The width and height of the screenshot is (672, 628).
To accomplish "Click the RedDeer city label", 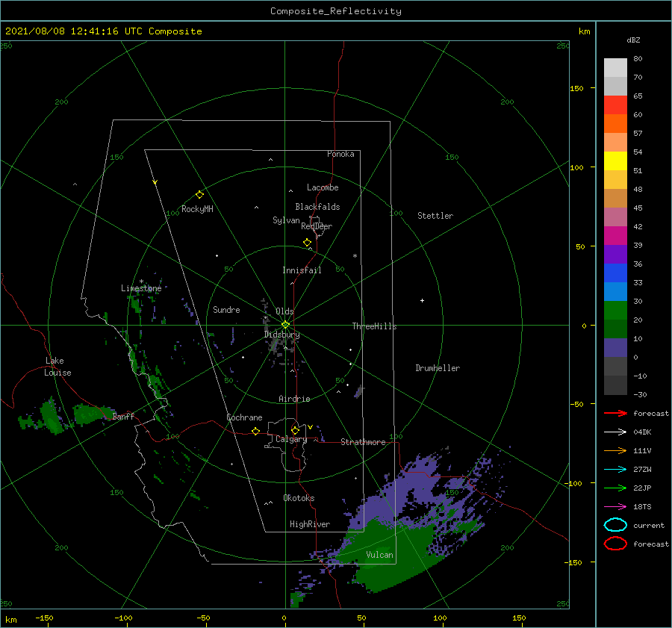I will (x=317, y=226).
